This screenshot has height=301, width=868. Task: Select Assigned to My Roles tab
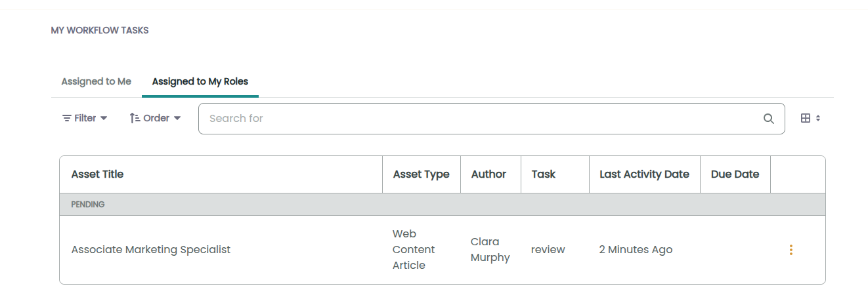pos(200,82)
